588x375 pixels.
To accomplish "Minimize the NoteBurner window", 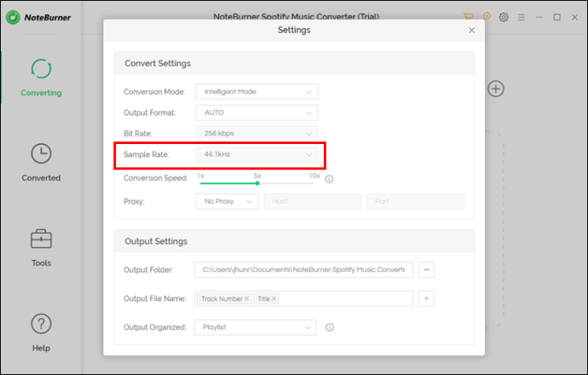I will tap(539, 17).
